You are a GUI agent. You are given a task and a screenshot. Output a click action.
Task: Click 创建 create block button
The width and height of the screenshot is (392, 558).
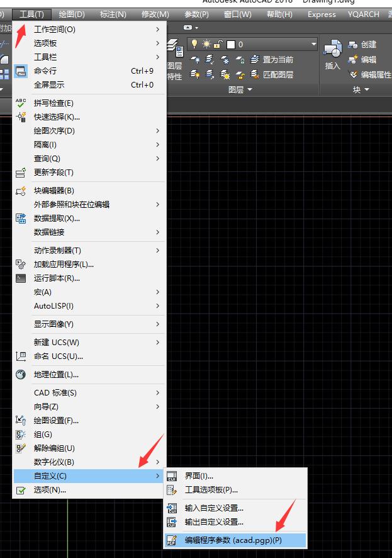362,45
